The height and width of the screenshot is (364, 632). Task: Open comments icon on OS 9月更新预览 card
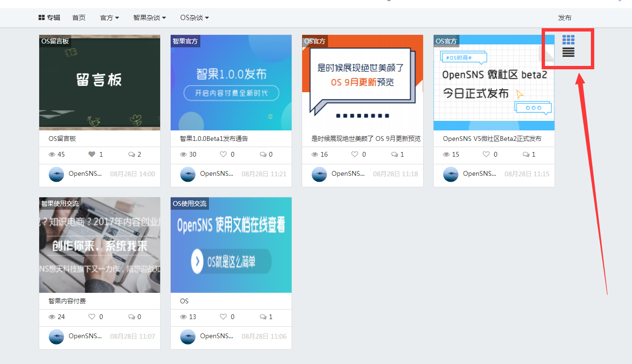(395, 154)
